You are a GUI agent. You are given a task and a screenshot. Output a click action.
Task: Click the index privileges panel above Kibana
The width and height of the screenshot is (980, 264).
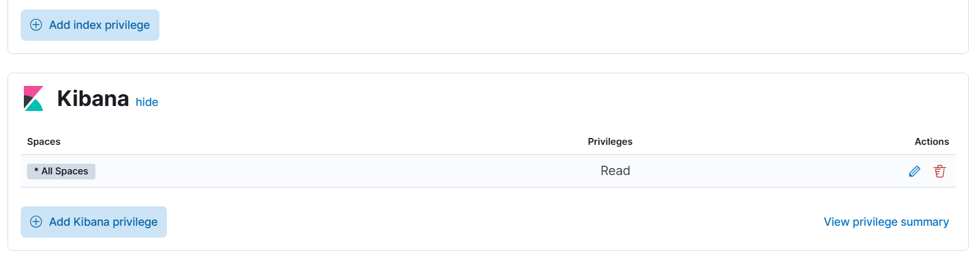[x=488, y=26]
